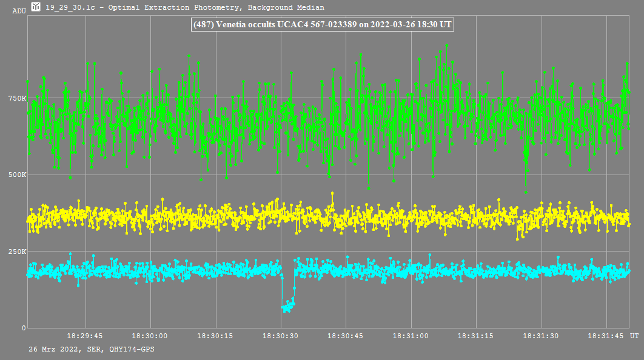The height and width of the screenshot is (360, 644).
Task: Pick the 18:30:30 time axis label
Action: coord(280,336)
